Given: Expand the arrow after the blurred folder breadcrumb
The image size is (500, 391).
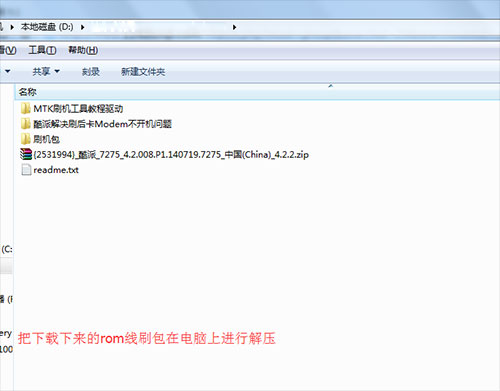Looking at the screenshot, I should [x=234, y=27].
